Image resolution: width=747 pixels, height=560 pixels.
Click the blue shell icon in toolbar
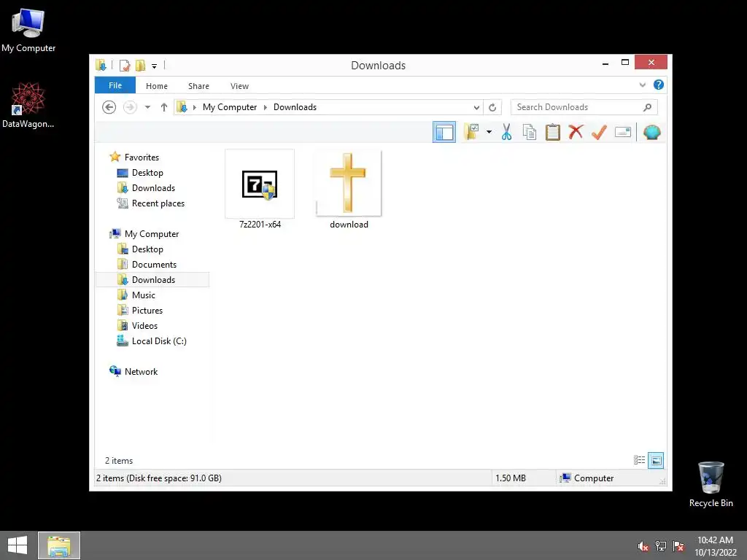click(651, 132)
